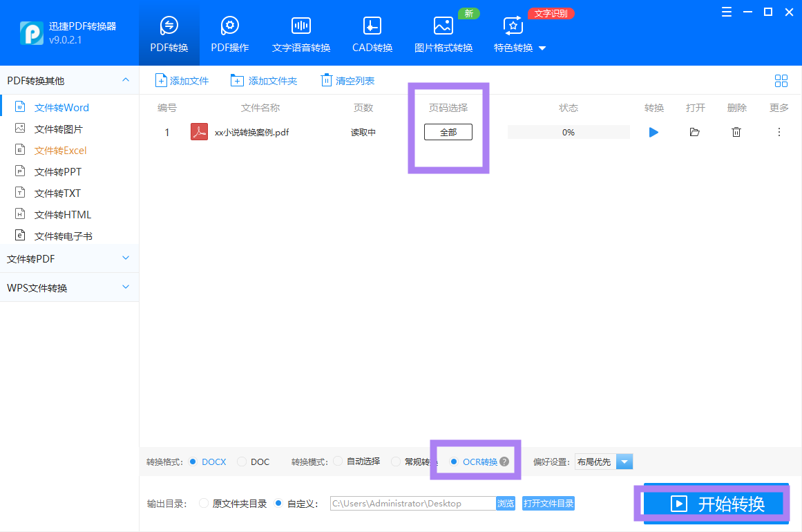Screen dimensions: 802x532
Task: Open the PDF转换 tab
Action: [x=169, y=34]
